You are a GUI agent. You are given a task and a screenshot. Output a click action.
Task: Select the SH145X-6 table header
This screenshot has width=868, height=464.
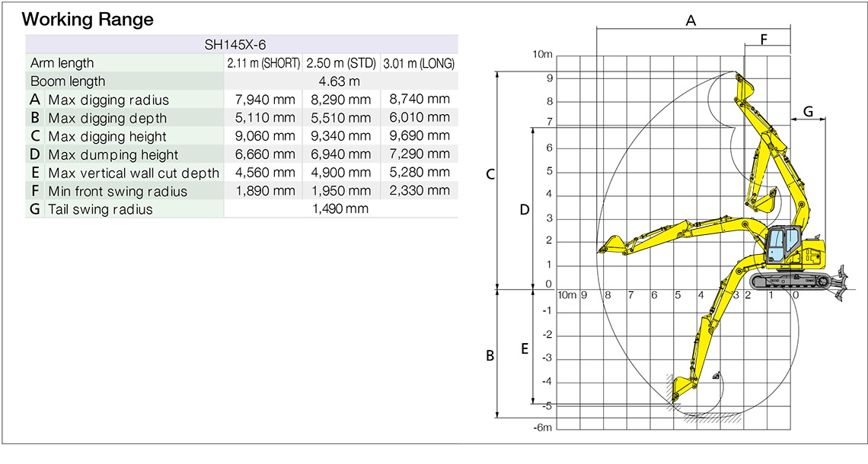click(x=241, y=44)
